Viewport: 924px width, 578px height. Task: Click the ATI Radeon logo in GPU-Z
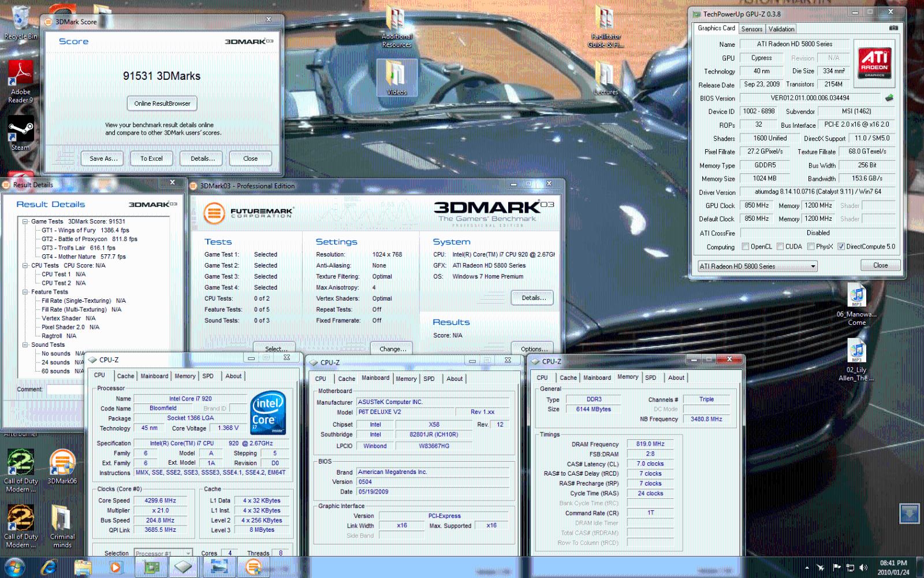874,63
